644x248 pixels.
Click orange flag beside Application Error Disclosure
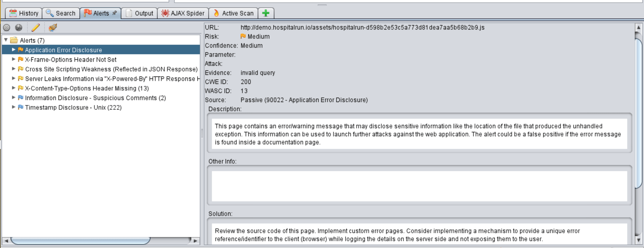[x=20, y=50]
